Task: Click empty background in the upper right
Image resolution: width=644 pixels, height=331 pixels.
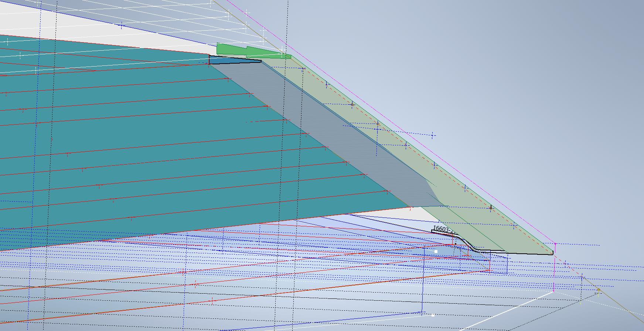Action: click(554, 55)
